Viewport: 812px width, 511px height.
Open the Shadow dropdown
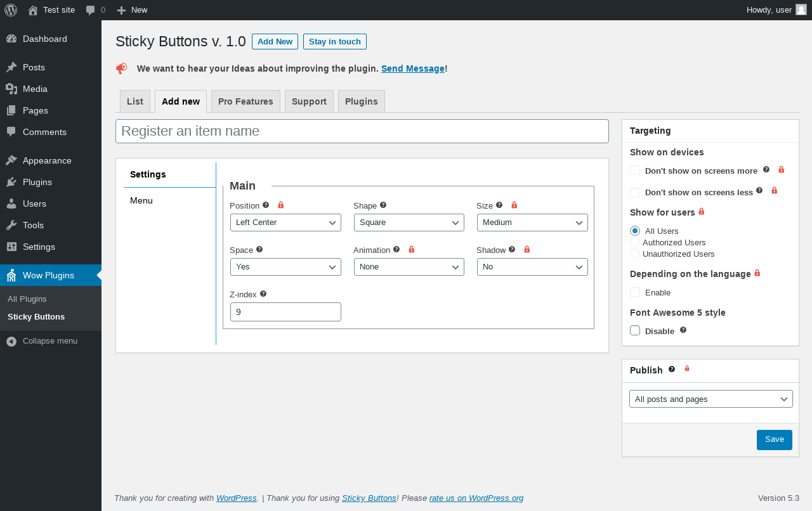click(532, 267)
